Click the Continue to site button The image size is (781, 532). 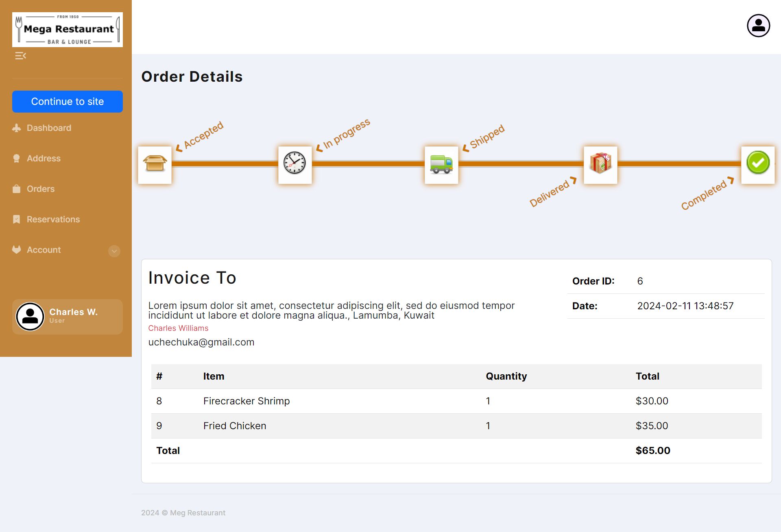(68, 102)
